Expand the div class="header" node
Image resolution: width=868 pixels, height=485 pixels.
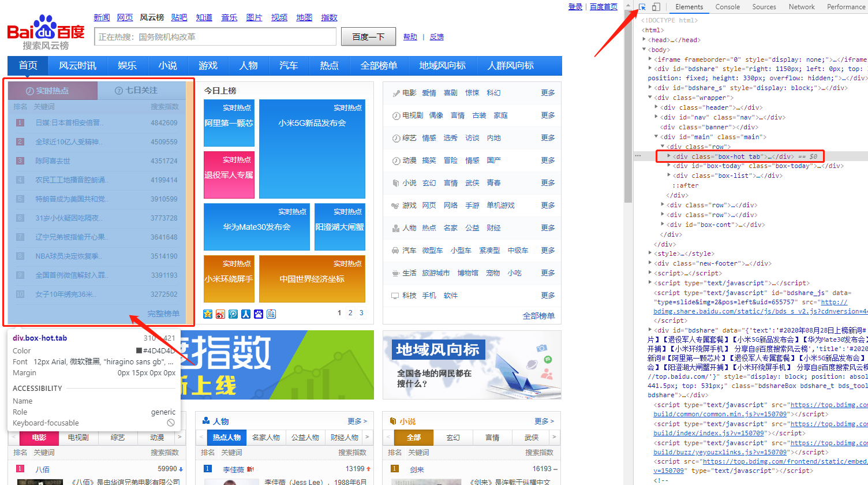[x=657, y=107]
